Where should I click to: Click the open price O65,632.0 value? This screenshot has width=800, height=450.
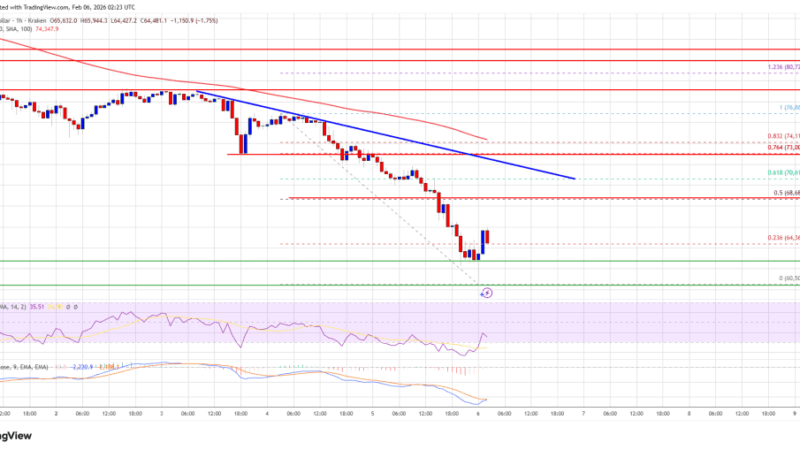(x=63, y=21)
